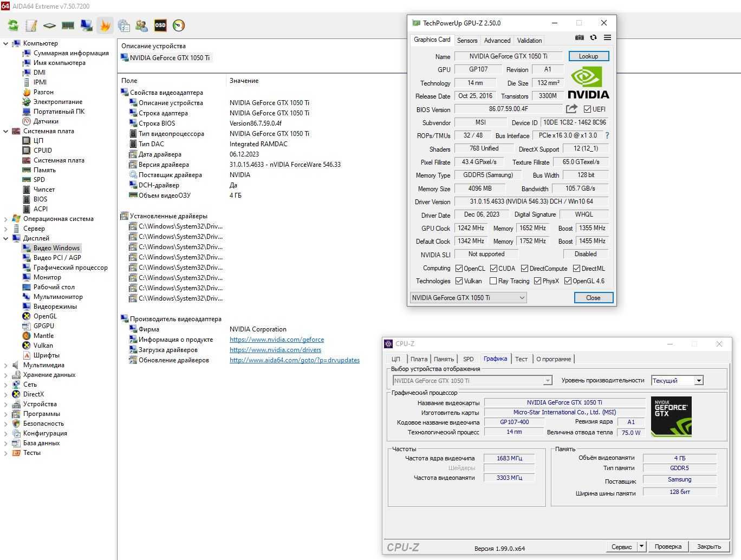Switch to the Память tab in CPU-Z
741x560 pixels.
tap(444, 359)
